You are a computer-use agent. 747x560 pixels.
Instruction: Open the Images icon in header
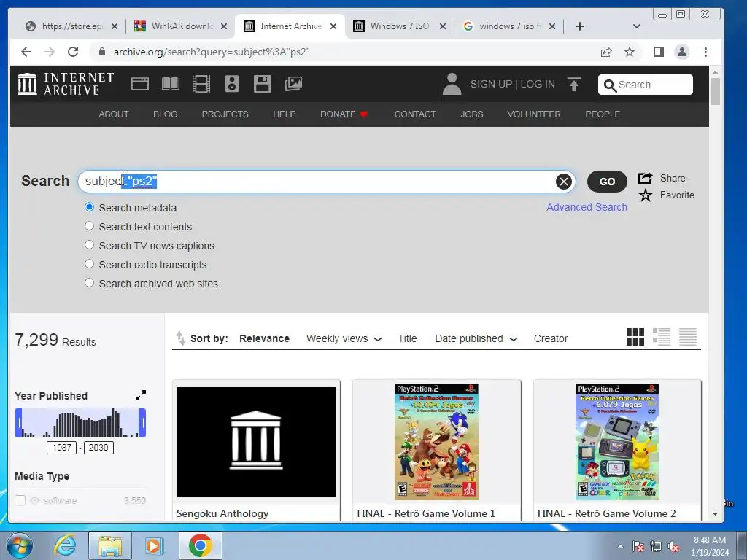point(293,84)
